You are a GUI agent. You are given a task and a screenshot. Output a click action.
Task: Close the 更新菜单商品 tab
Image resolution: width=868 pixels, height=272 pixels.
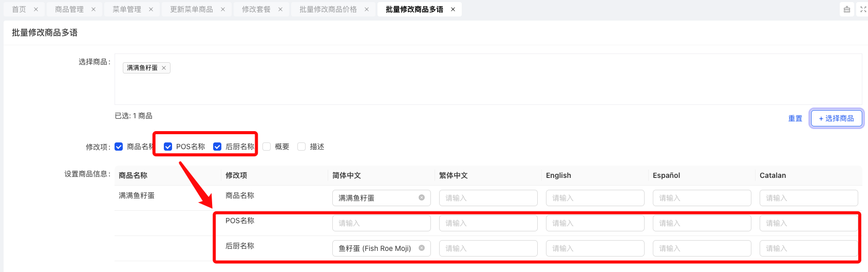point(223,9)
